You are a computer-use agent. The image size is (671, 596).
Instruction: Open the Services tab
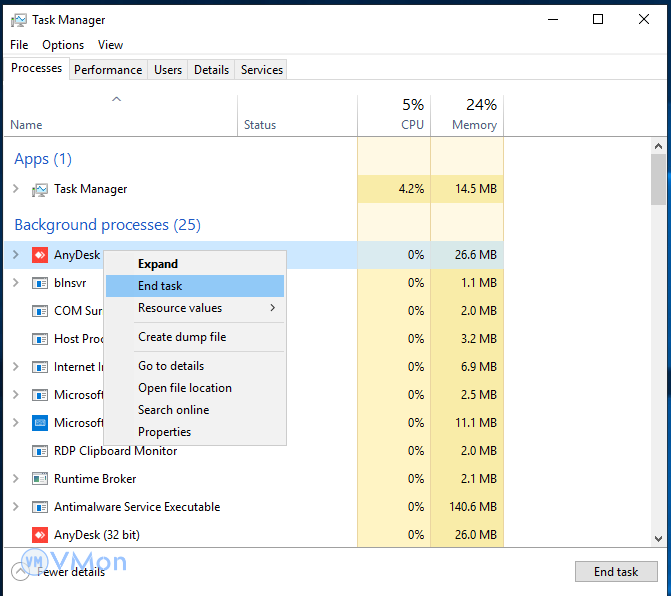[262, 70]
